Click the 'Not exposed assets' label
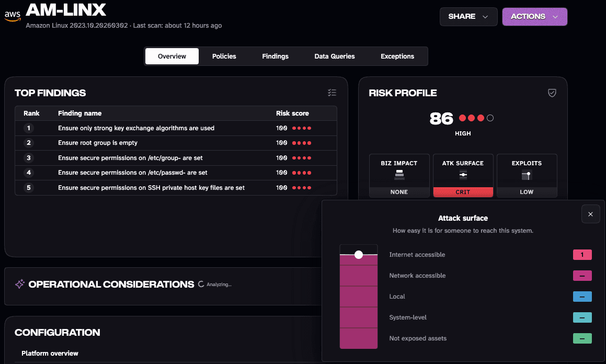The width and height of the screenshot is (606, 364). point(418,338)
